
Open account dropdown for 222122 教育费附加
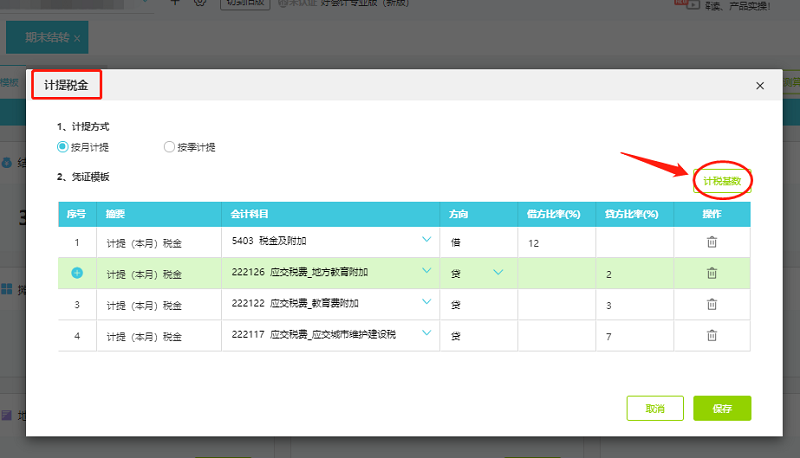click(427, 301)
